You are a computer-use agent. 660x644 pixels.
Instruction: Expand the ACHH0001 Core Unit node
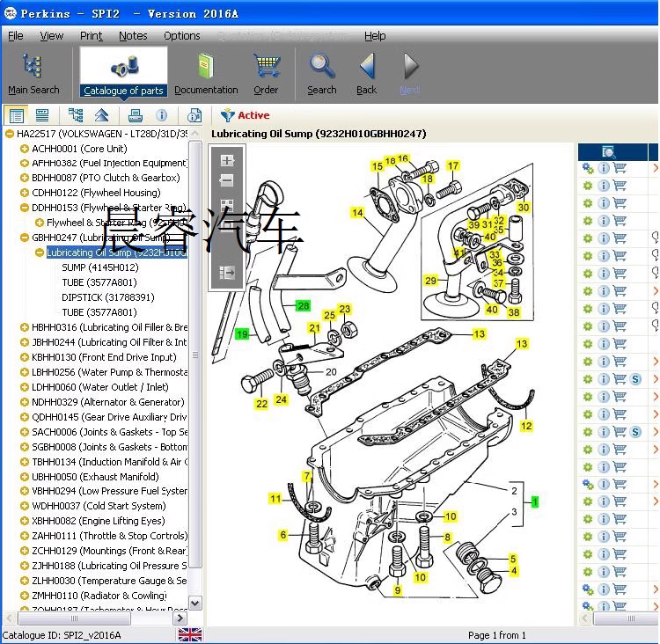point(25,149)
